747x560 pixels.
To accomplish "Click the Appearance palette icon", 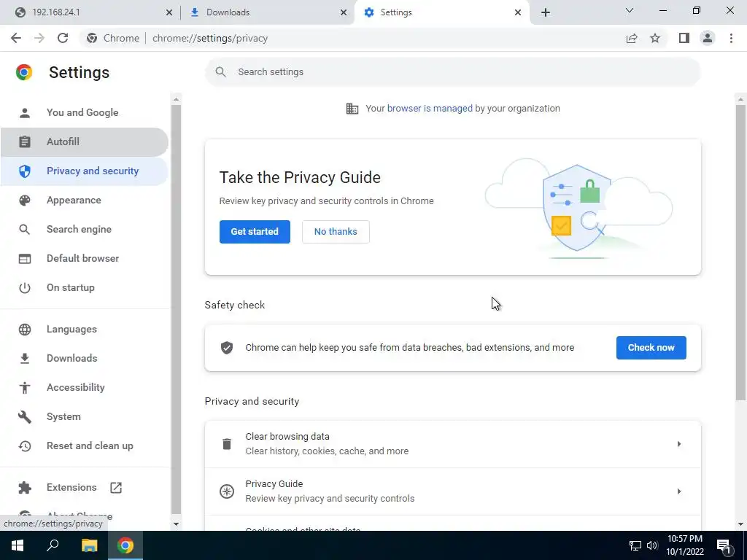I will click(24, 200).
